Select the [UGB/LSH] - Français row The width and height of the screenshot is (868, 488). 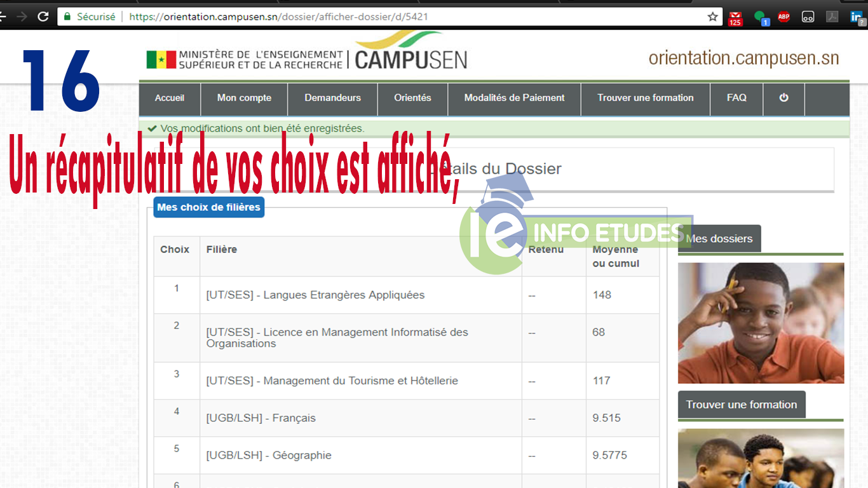(407, 418)
